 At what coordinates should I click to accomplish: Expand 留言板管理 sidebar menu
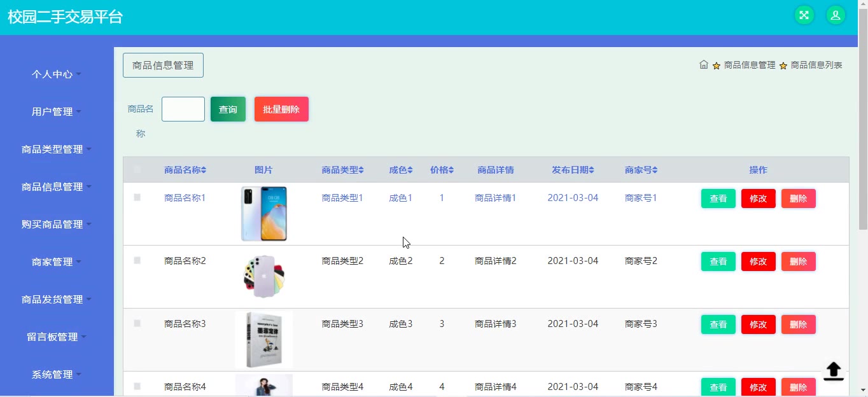pos(57,337)
